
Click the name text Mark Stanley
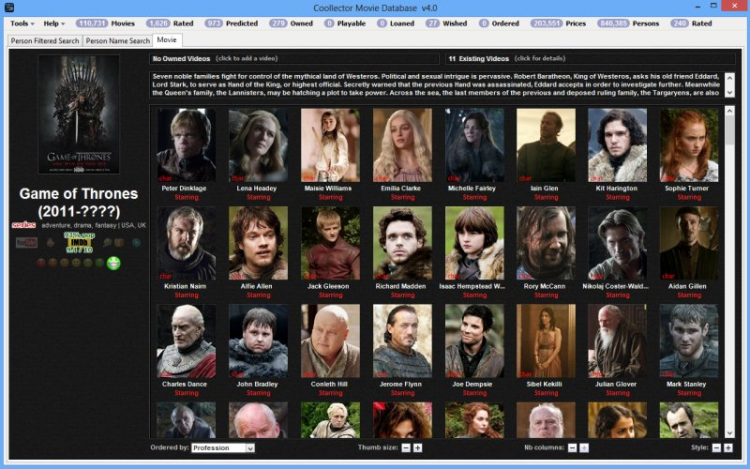click(x=686, y=384)
